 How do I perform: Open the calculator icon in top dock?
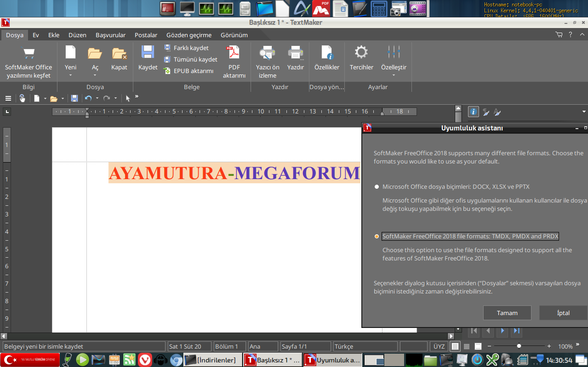pos(379,8)
